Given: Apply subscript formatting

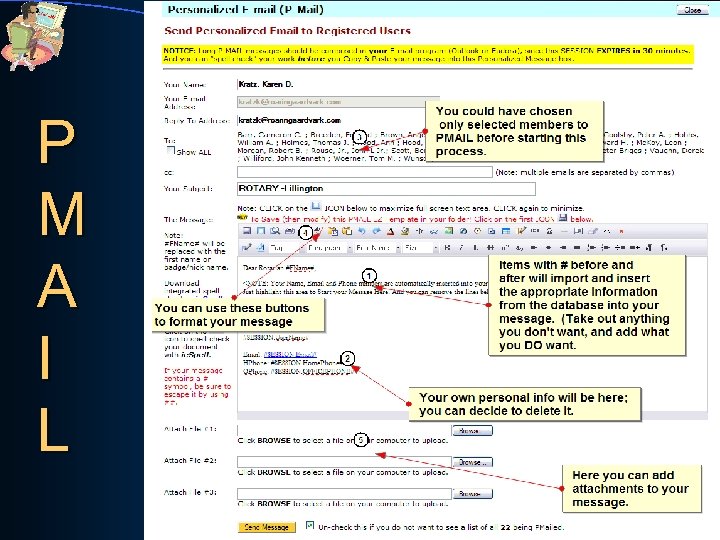Looking at the screenshot, I should click(519, 248).
